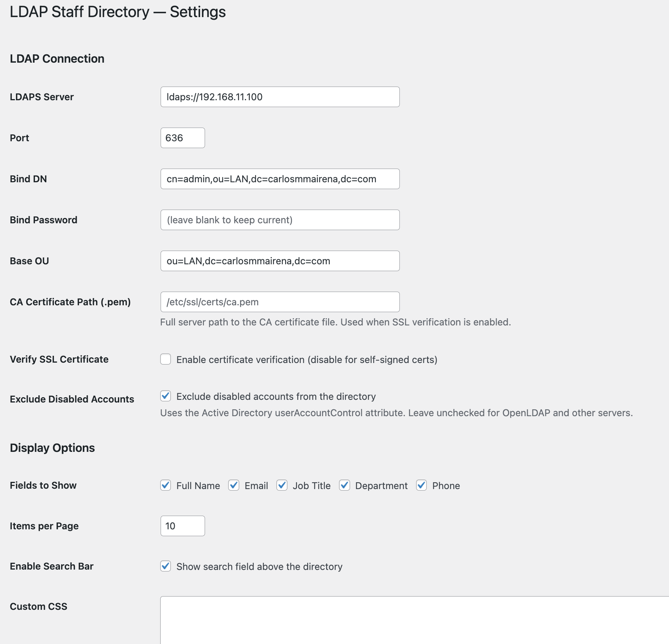Viewport: 669px width, 644px height.
Task: Disable Show search field above the directory
Action: [165, 566]
